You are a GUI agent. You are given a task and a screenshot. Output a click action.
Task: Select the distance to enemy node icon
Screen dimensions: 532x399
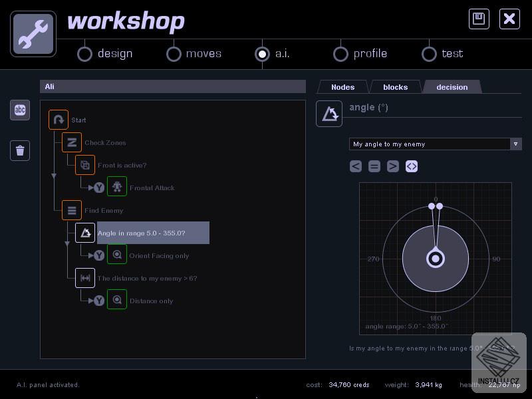point(85,278)
